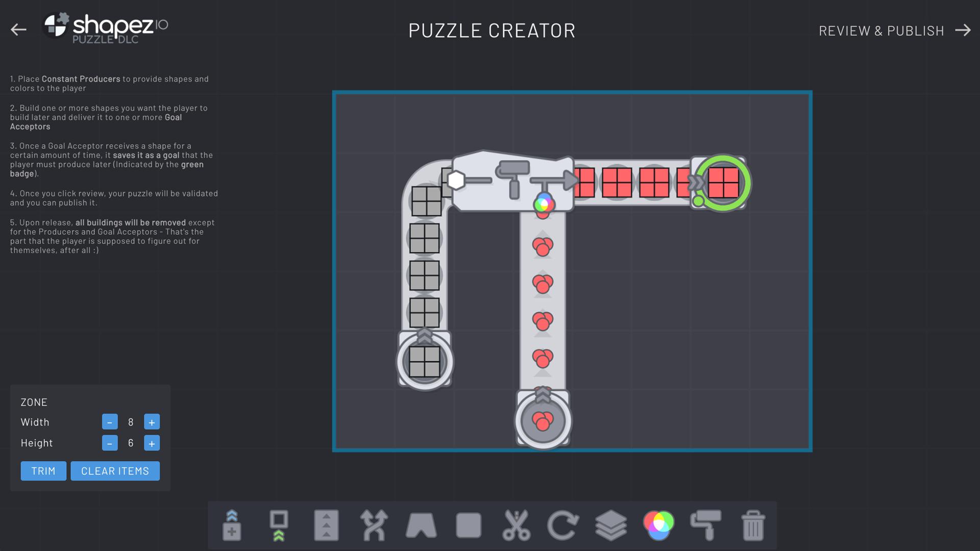980x551 pixels.
Task: Click CLEAR ITEMS to remove all
Action: click(115, 471)
